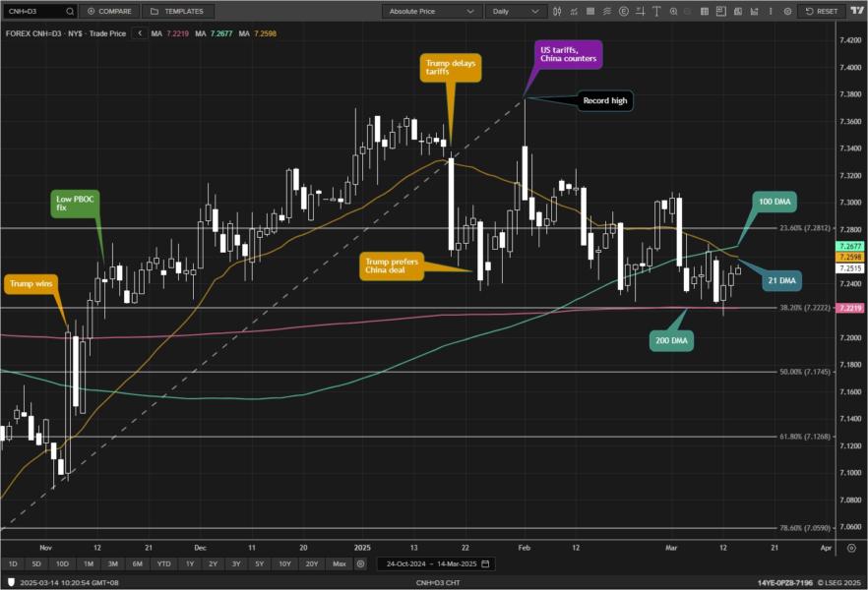
Task: Select the zoom-in magnifier tool
Action: click(671, 12)
